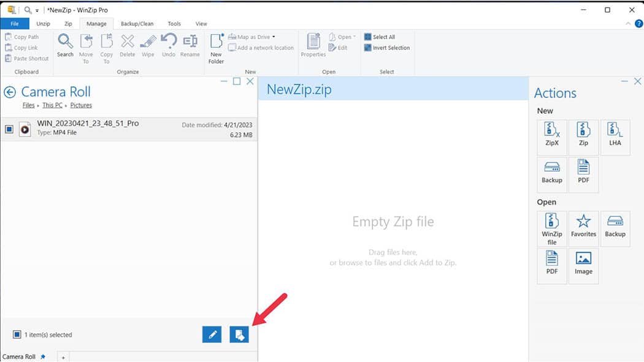Screen dimensions: 644x362
Task: Click Select All in ribbon
Action: coord(380,37)
